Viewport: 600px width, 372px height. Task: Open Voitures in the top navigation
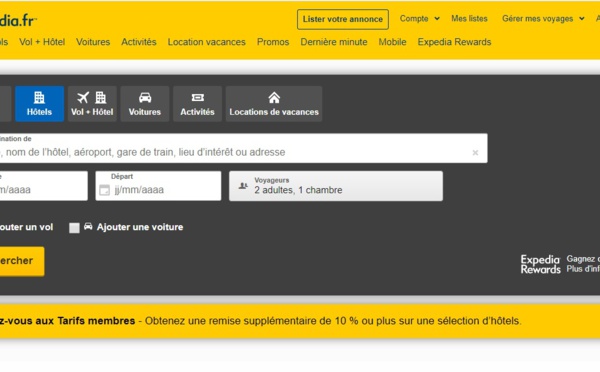pyautogui.click(x=93, y=42)
